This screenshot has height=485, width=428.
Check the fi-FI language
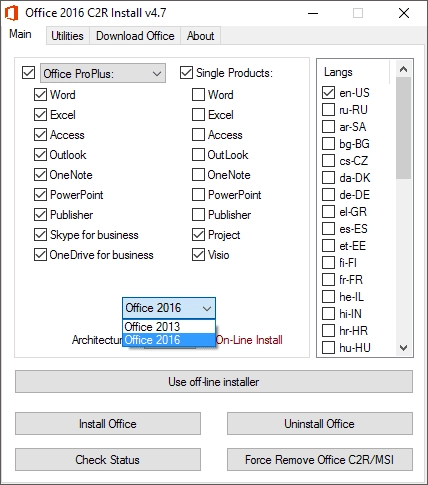pos(328,262)
